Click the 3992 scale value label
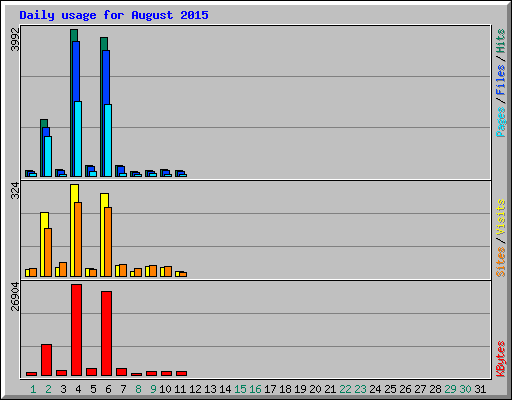 15,39
